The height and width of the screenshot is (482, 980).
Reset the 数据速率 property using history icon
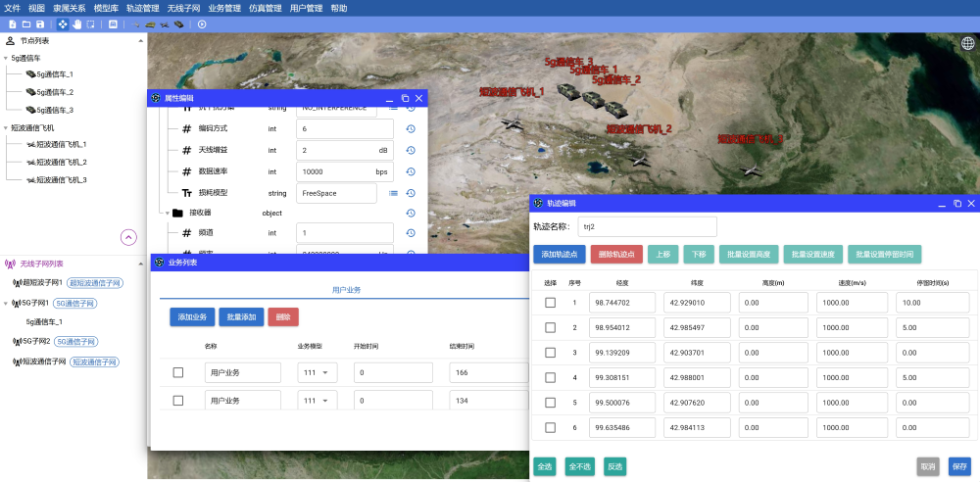coord(412,171)
